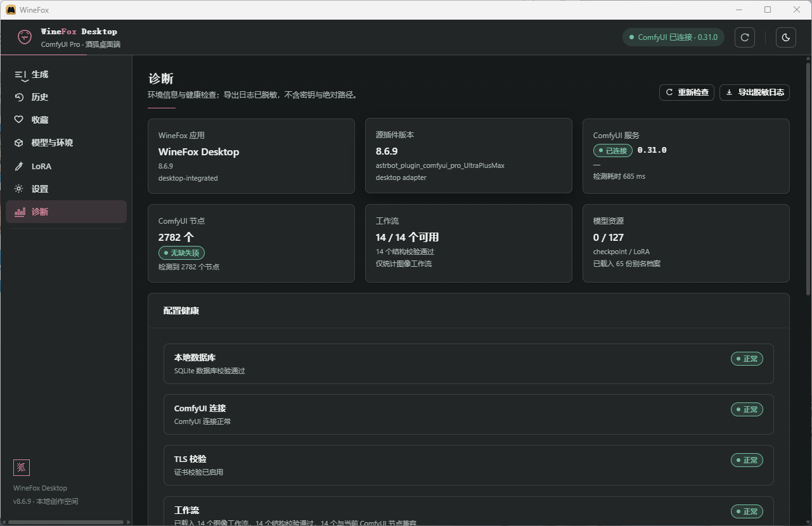This screenshot has height=526, width=812.
Task: Click the WineFox fox logo in header
Action: pos(25,37)
